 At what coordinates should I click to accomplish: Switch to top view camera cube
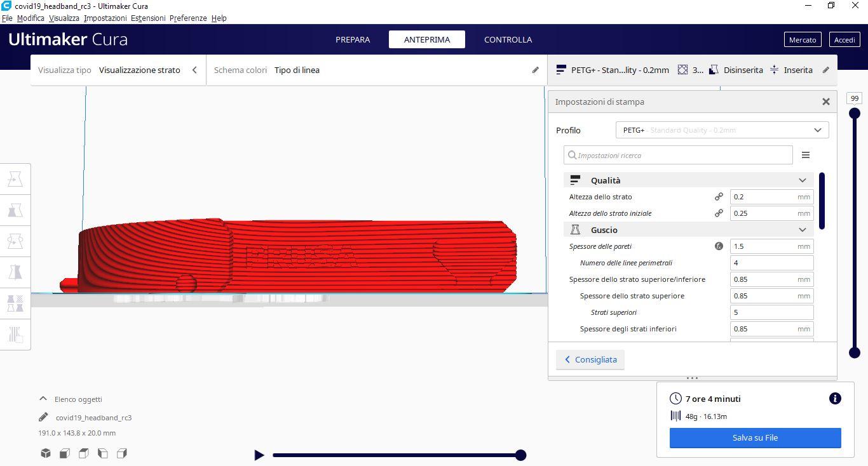click(84, 453)
